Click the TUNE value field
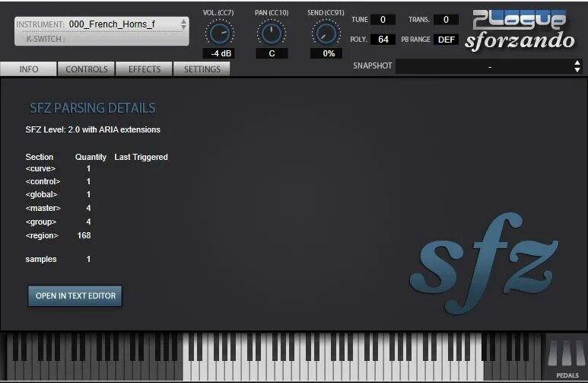Screen dimensions: 588x383 (x=383, y=20)
